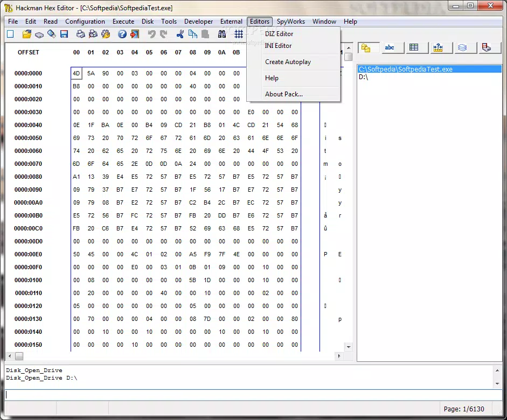Open the Tools menu

point(169,22)
